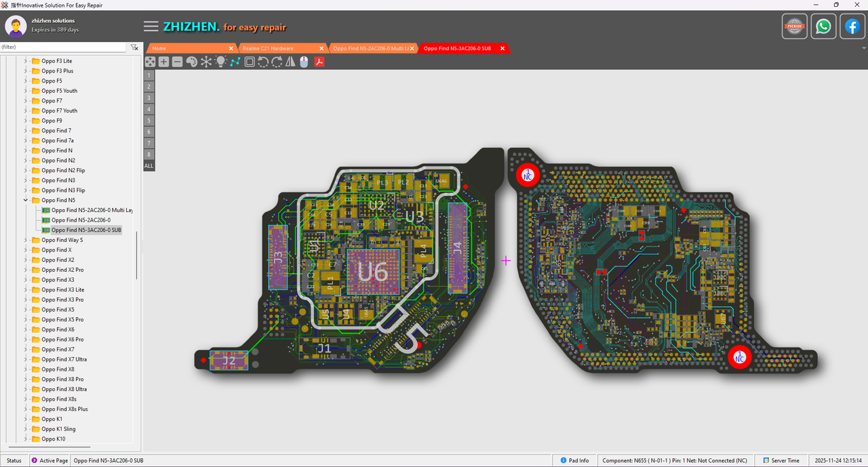868x467 pixels.
Task: Show ALL layers button
Action: [x=149, y=165]
